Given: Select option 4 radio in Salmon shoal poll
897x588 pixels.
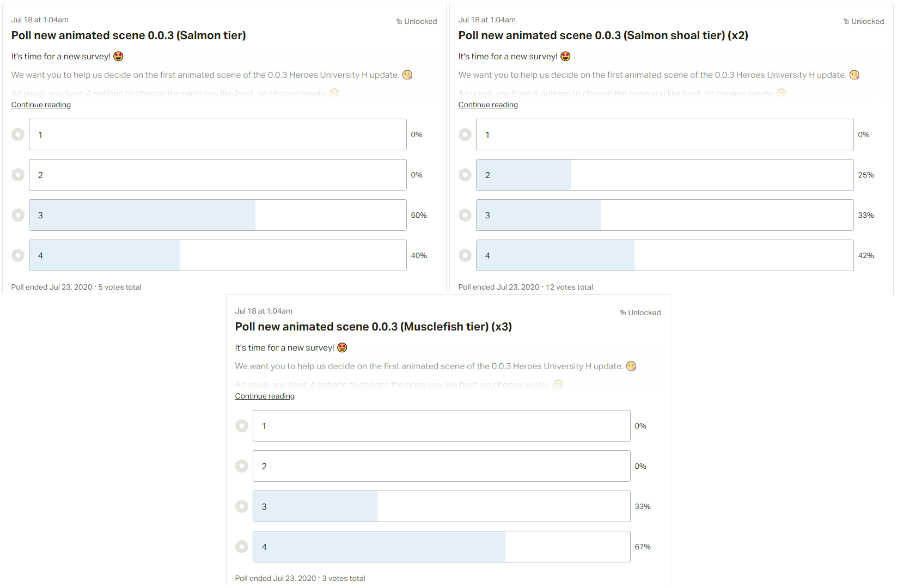Looking at the screenshot, I should click(465, 255).
